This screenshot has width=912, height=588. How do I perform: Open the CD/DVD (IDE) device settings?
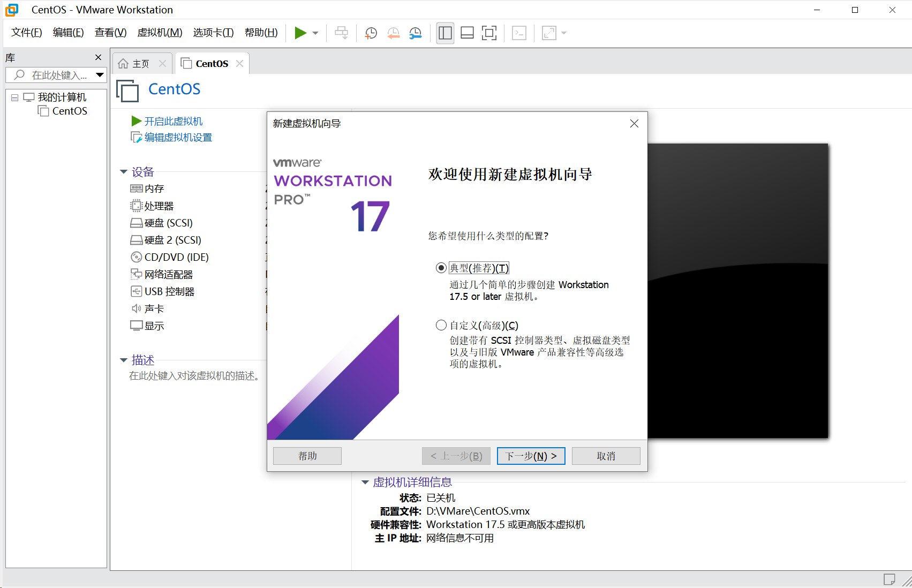click(137, 257)
